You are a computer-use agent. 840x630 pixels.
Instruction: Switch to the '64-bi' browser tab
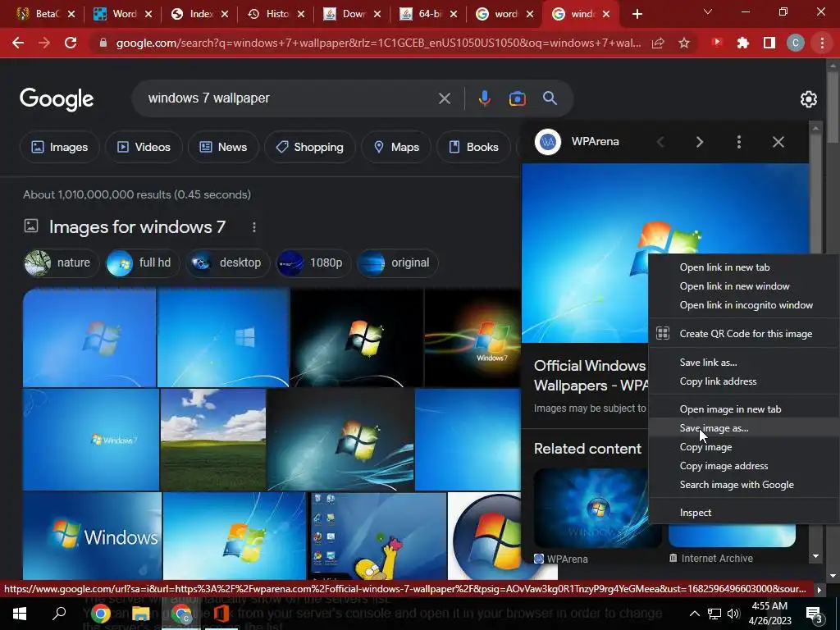pyautogui.click(x=429, y=14)
